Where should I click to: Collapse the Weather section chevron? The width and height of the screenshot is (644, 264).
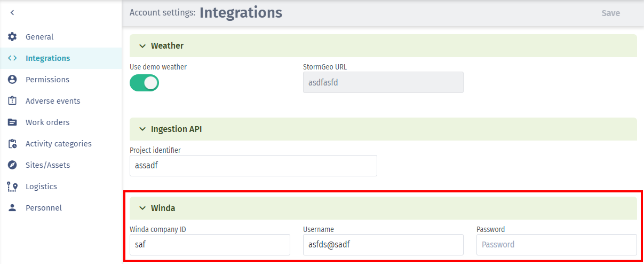tap(142, 46)
